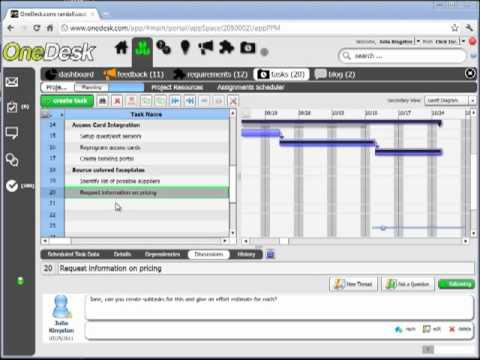Click the create task button
The image size is (480, 360).
(67, 101)
